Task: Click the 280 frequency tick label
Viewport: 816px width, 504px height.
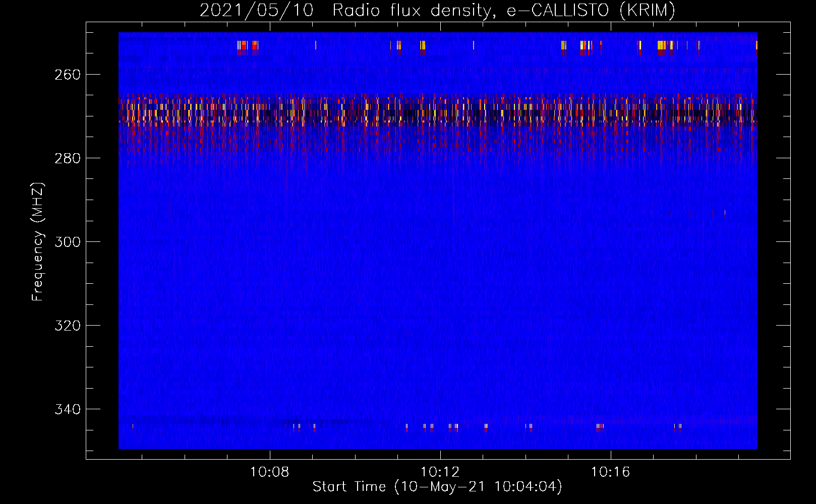Action: 67,158
